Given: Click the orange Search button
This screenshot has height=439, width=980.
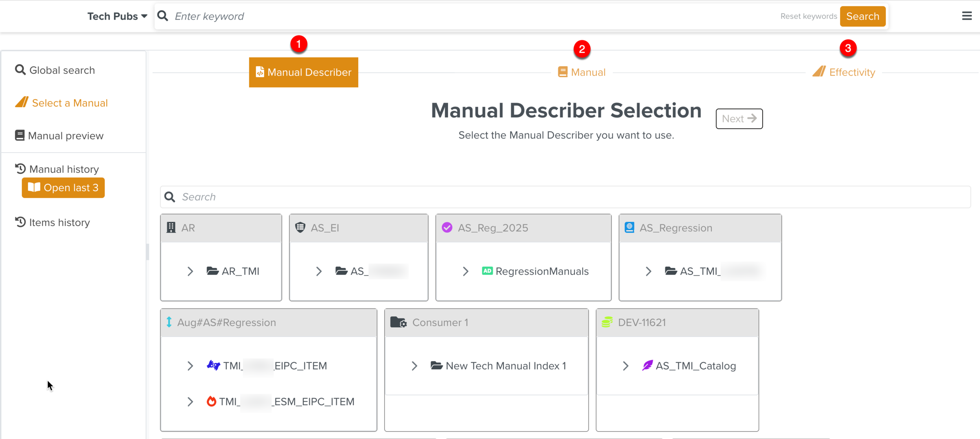Looking at the screenshot, I should [862, 16].
